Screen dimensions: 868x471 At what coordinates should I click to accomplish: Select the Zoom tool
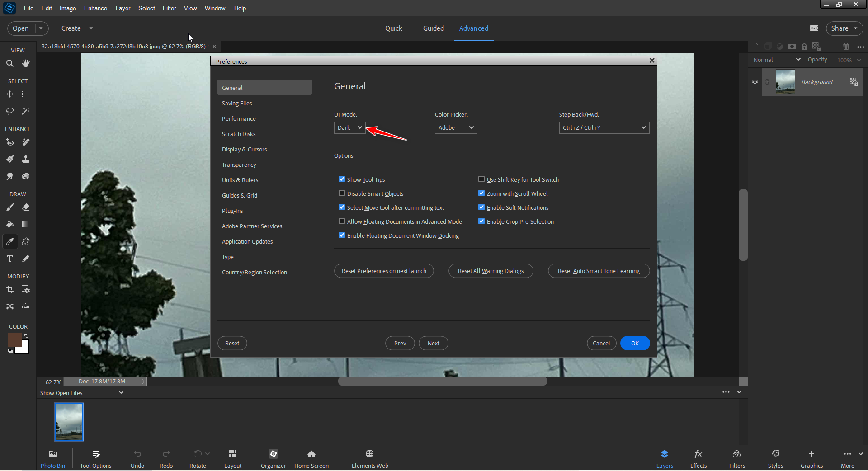[10, 63]
